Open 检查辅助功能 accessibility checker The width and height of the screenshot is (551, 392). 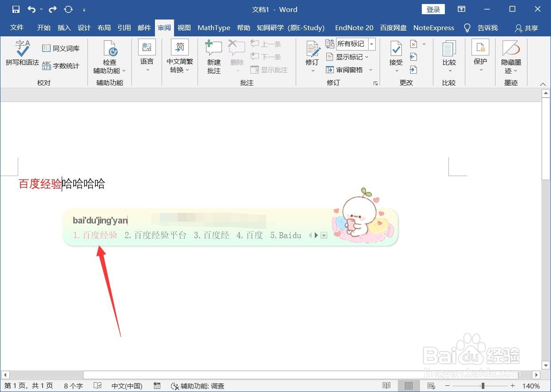point(109,57)
